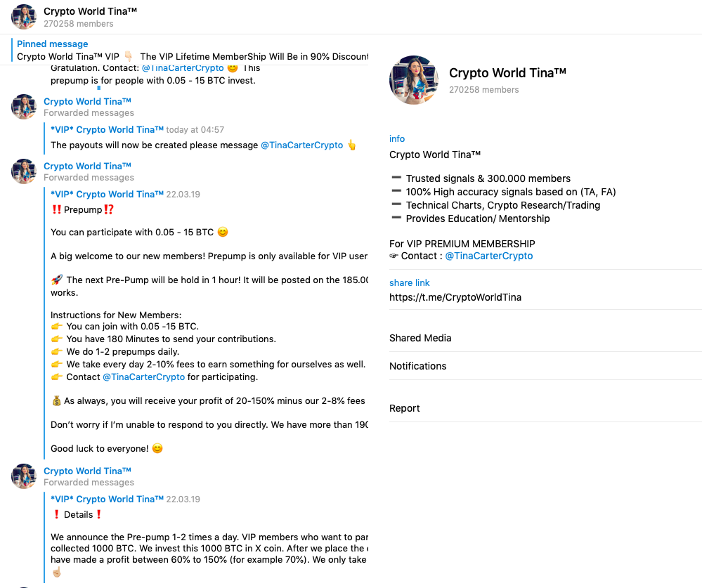Click @TinaCarterCrypto link in top Gratulation message

point(183,68)
